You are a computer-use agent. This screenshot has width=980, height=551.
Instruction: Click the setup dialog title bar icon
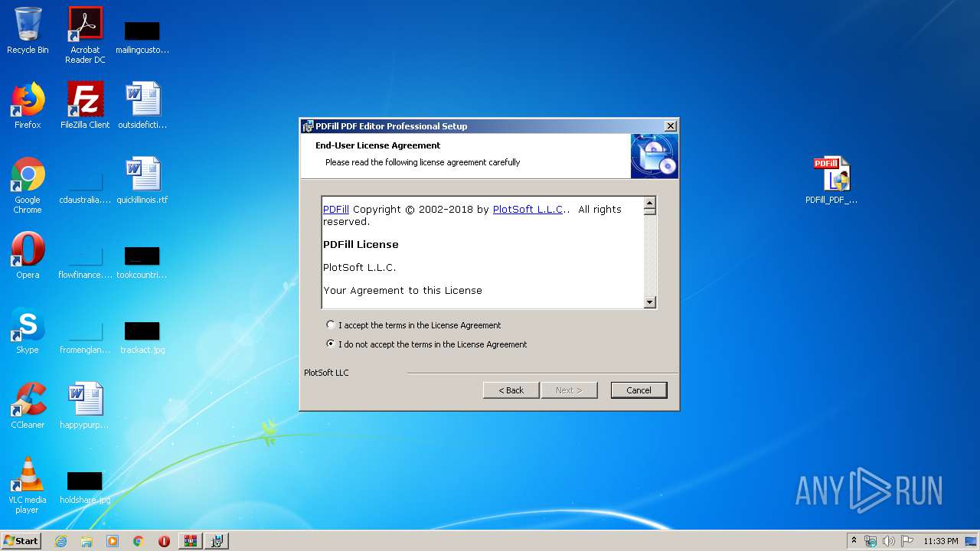point(308,126)
